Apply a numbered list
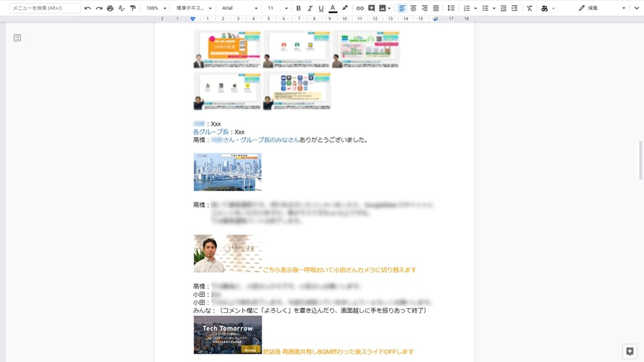Viewport: 644px width, 362px height. pyautogui.click(x=467, y=8)
